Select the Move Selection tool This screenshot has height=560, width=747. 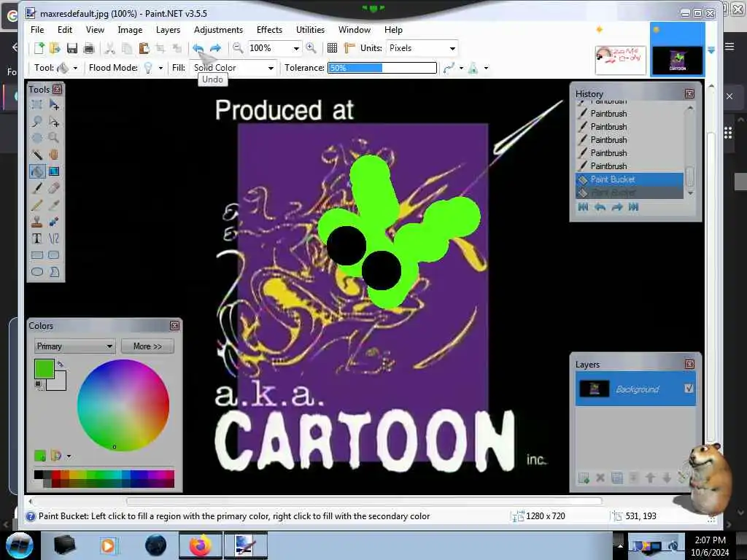click(54, 122)
